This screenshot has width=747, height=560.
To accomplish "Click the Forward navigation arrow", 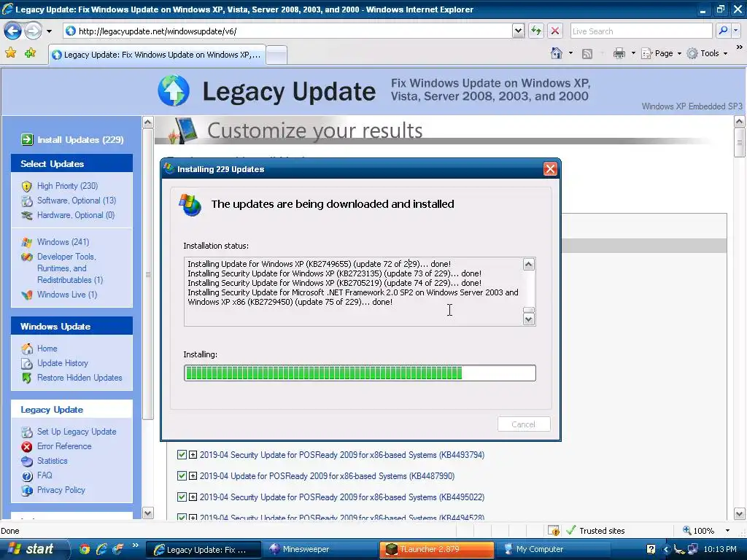I will click(33, 31).
